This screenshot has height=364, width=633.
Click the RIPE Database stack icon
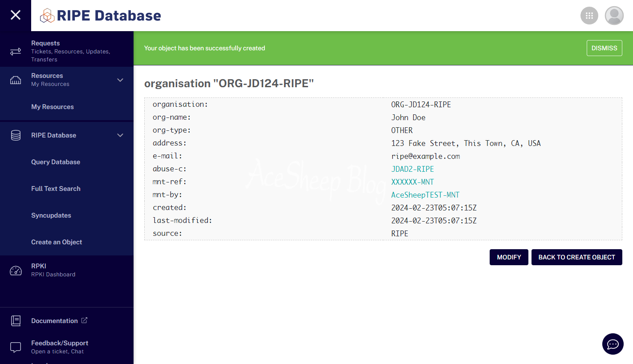(16, 135)
